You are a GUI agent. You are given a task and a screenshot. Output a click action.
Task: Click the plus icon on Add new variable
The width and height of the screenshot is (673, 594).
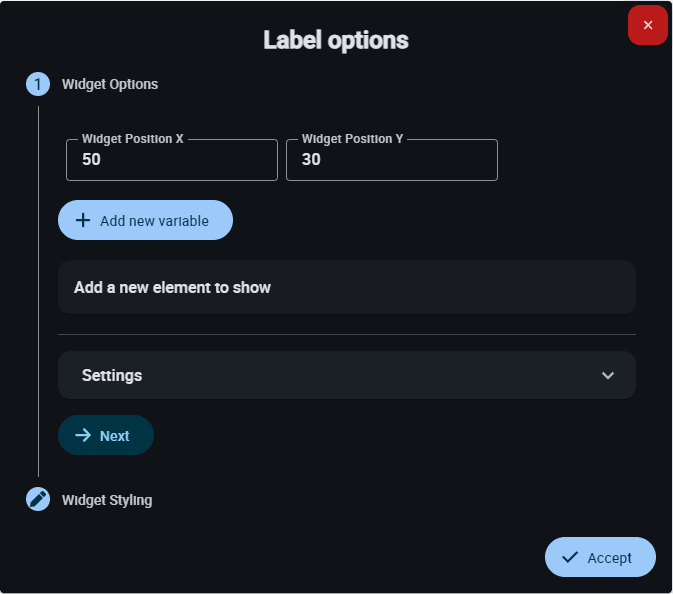click(83, 220)
